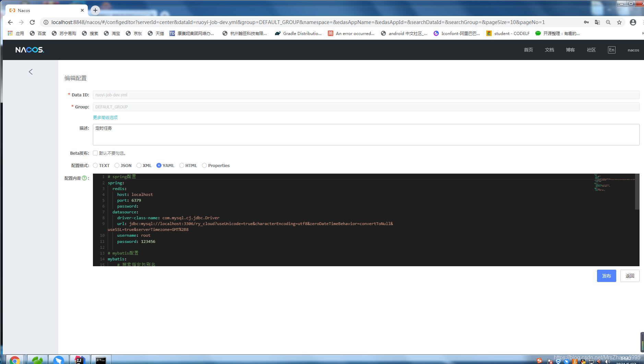
Task: Toggle the Beta发布 checkbox
Action: tap(95, 153)
